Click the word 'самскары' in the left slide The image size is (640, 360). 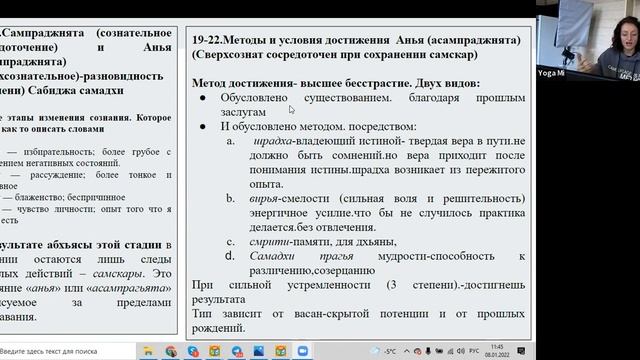[118, 274]
